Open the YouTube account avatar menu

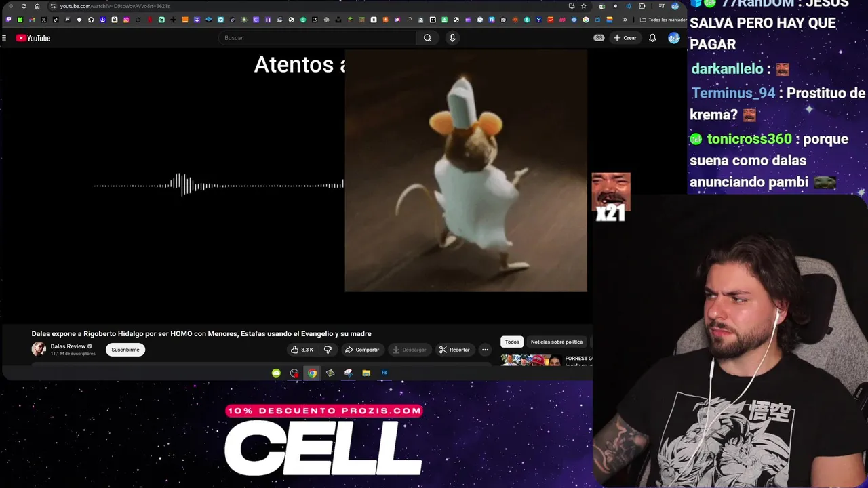[x=673, y=38]
